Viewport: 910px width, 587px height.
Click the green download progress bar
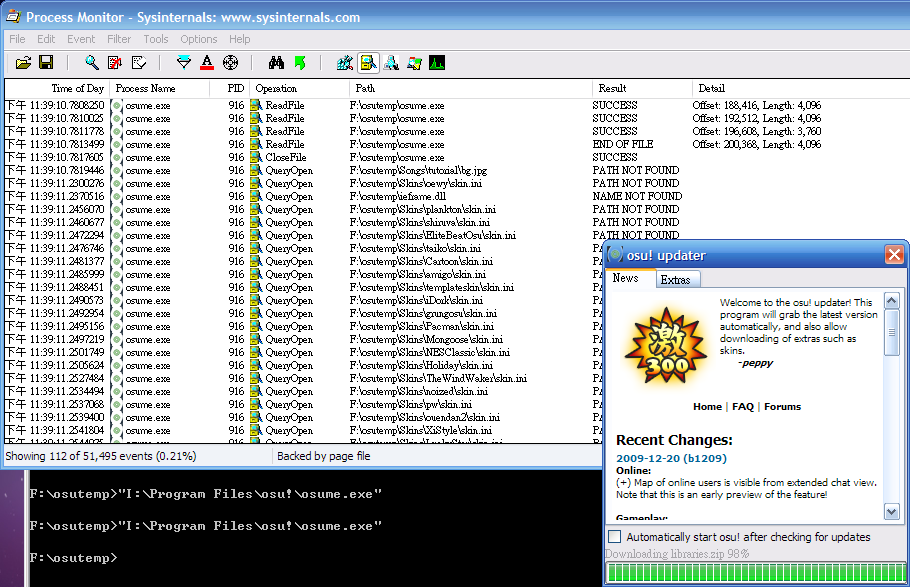[756, 572]
